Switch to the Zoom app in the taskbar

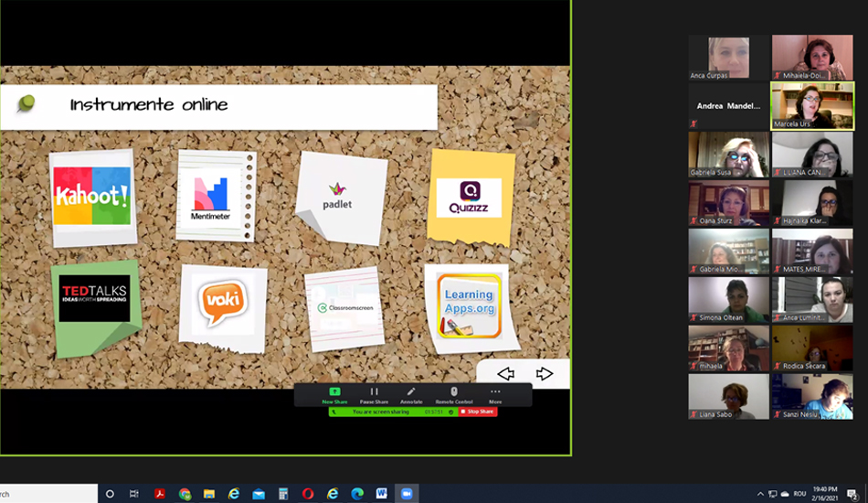407,494
